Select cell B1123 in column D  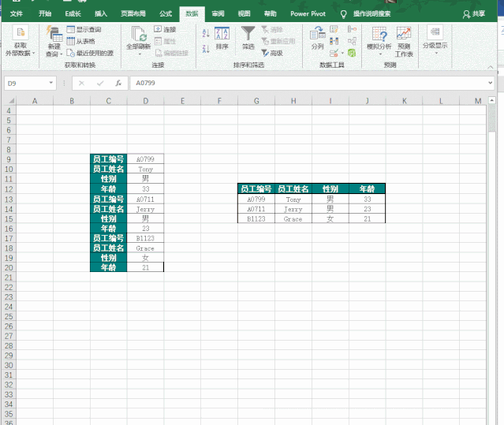tap(146, 238)
